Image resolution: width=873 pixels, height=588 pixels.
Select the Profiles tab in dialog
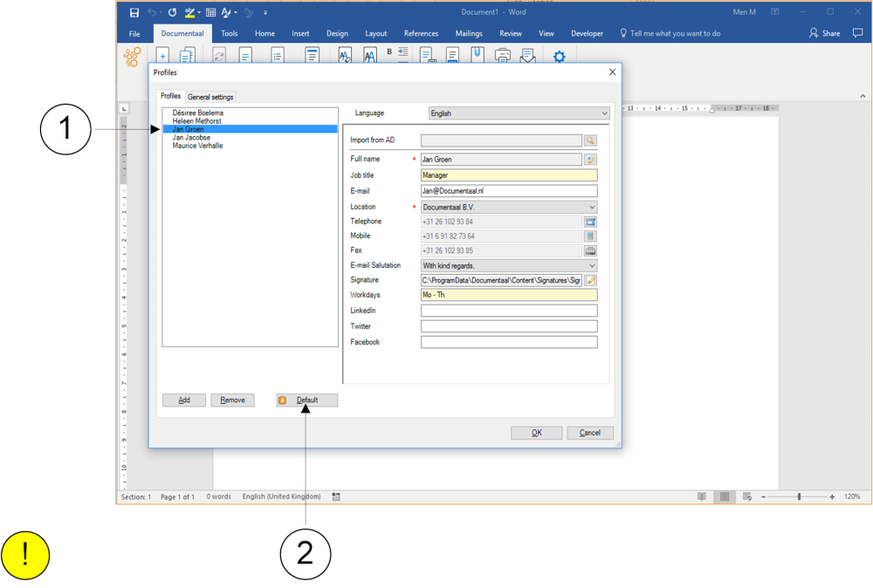[x=170, y=96]
